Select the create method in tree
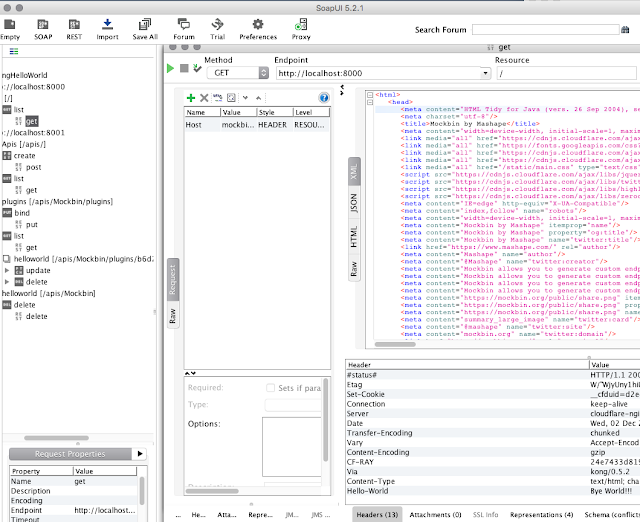Viewport: 640px width, 522px height. click(x=24, y=155)
